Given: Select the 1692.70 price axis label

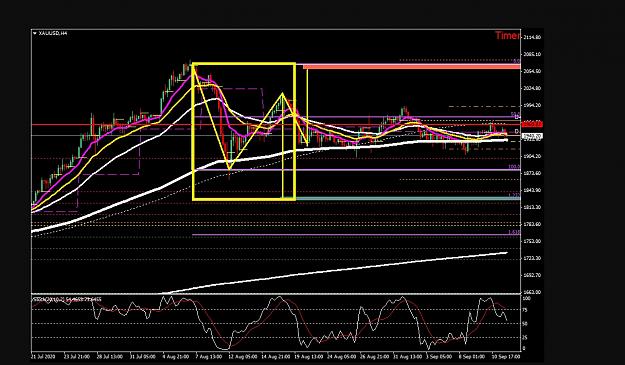Looking at the screenshot, I should (x=532, y=275).
